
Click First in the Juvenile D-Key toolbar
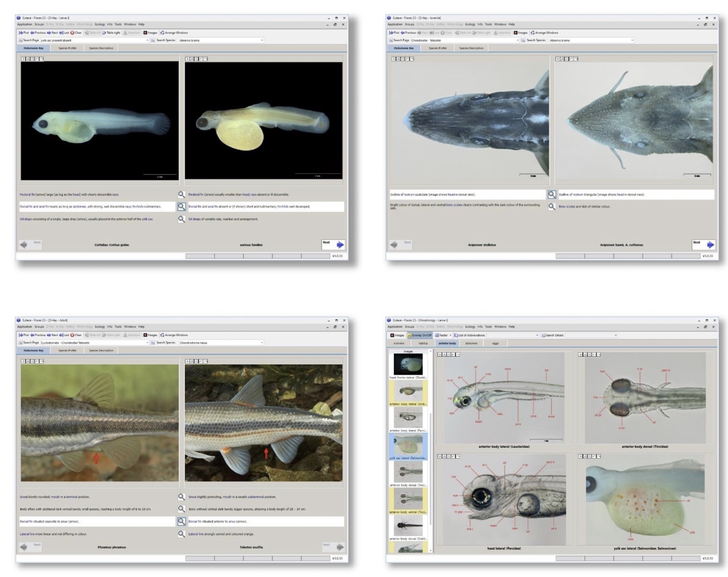[394, 33]
